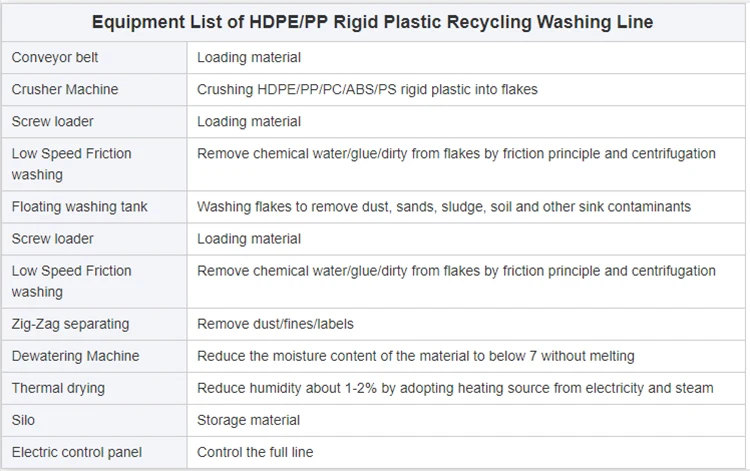This screenshot has height=471, width=750.
Task: Click the Crushing HDPE/PP/PC/ABS/PS description
Action: coord(367,90)
